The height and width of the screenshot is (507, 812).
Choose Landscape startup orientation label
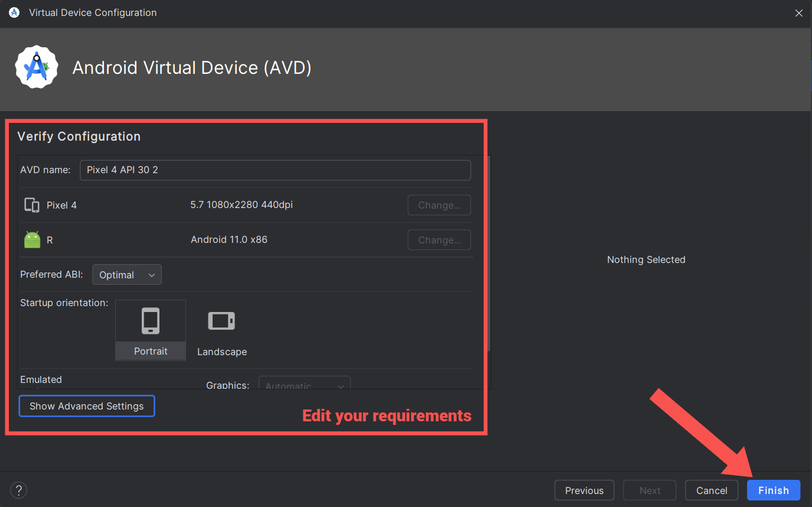[x=222, y=352]
